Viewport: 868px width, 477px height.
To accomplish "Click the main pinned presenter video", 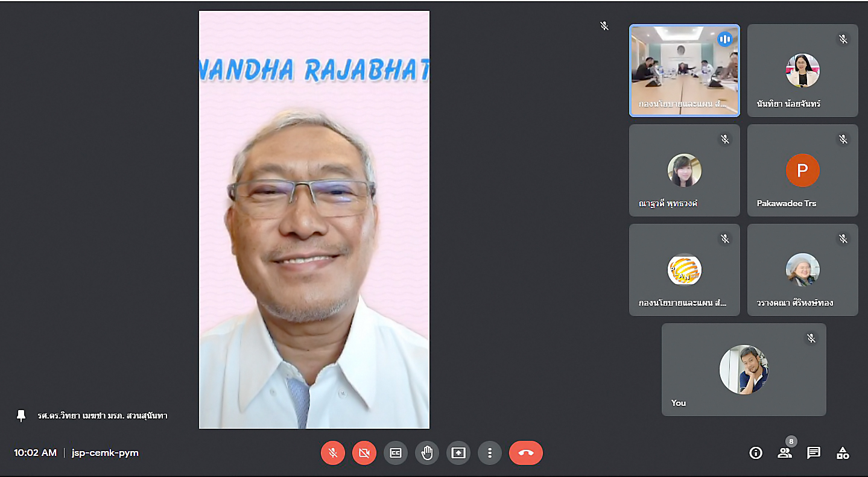I will (314, 220).
